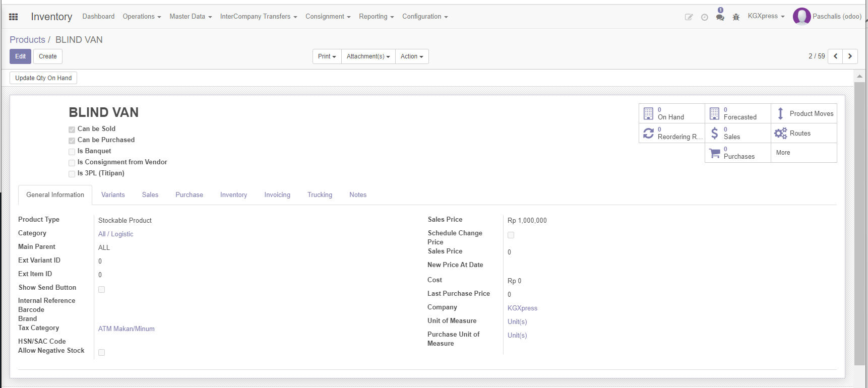Toggle Schedule Change Price checkbox
Viewport: 868px width, 388px height.
511,235
